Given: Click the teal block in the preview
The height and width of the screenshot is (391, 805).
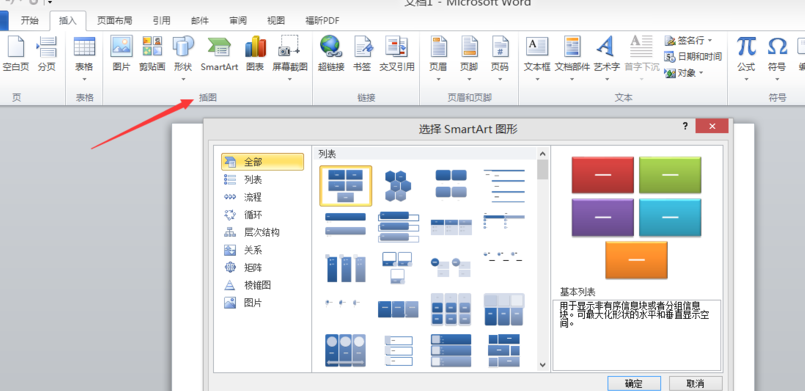Looking at the screenshot, I should tap(670, 218).
